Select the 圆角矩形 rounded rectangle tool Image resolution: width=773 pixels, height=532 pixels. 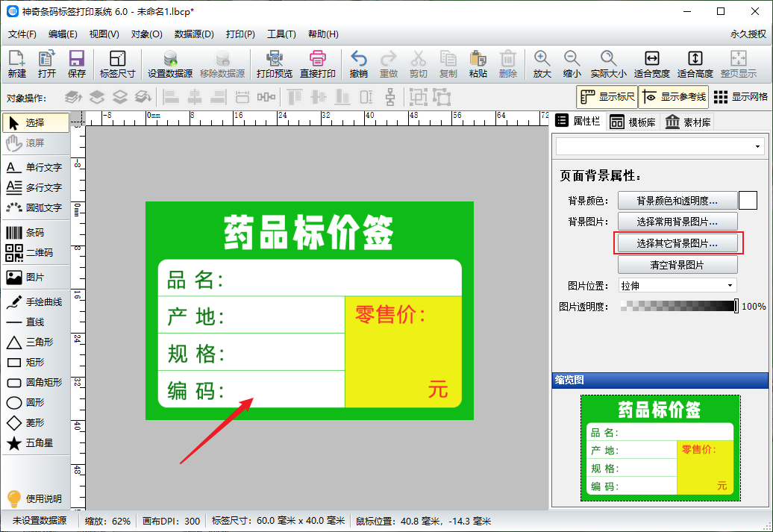tap(36, 382)
